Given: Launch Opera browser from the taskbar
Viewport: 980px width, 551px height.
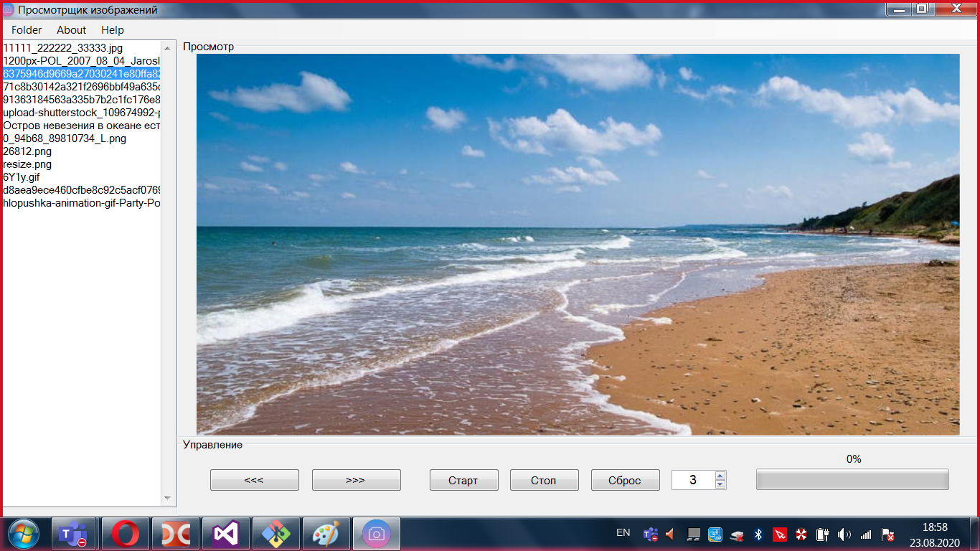Looking at the screenshot, I should [x=125, y=534].
